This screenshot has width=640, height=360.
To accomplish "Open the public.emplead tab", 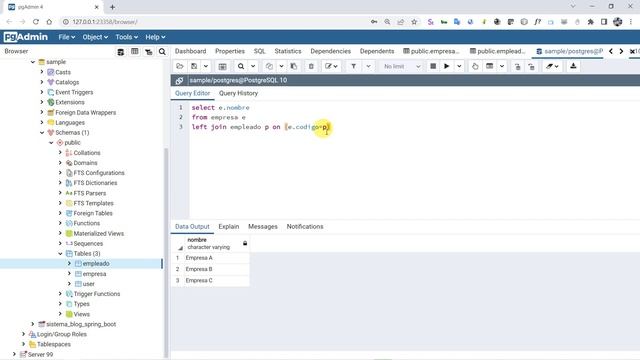I will click(x=498, y=51).
